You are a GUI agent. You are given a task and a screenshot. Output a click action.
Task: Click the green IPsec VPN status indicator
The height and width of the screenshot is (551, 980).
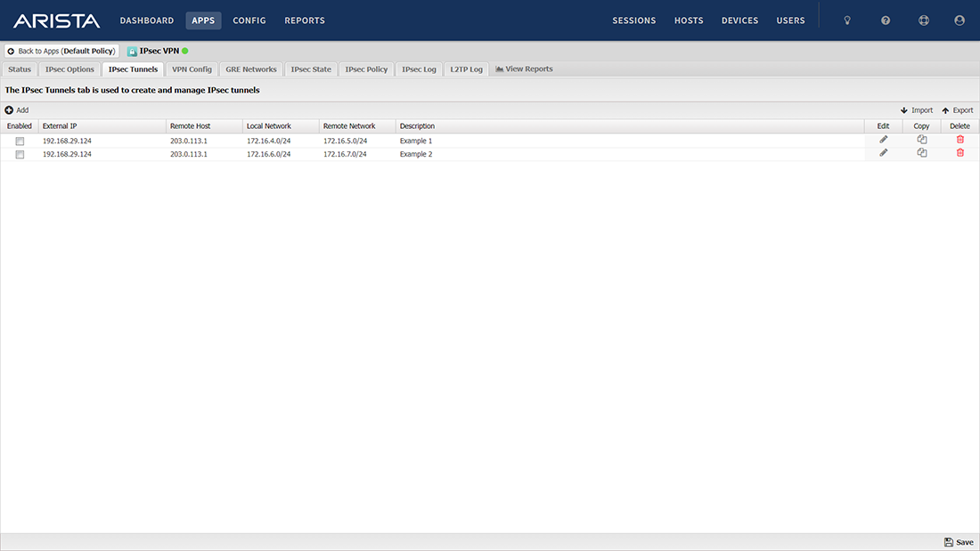click(185, 52)
